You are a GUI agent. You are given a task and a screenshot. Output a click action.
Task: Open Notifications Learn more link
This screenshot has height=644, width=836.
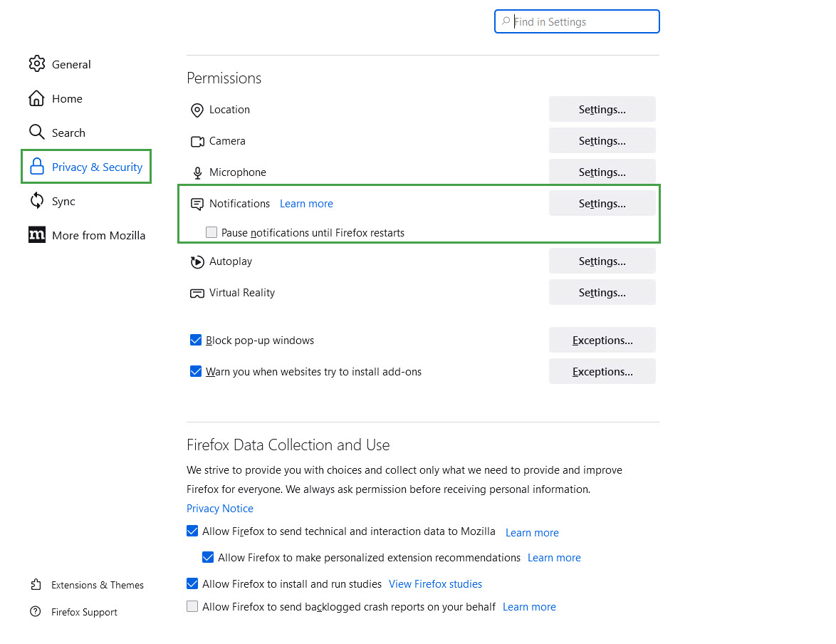click(x=306, y=204)
